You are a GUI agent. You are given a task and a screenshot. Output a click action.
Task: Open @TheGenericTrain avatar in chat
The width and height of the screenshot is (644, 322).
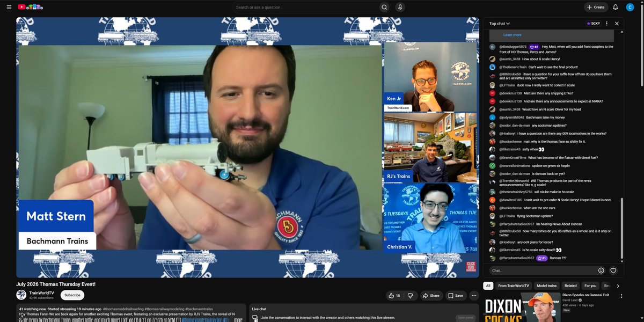(492, 67)
